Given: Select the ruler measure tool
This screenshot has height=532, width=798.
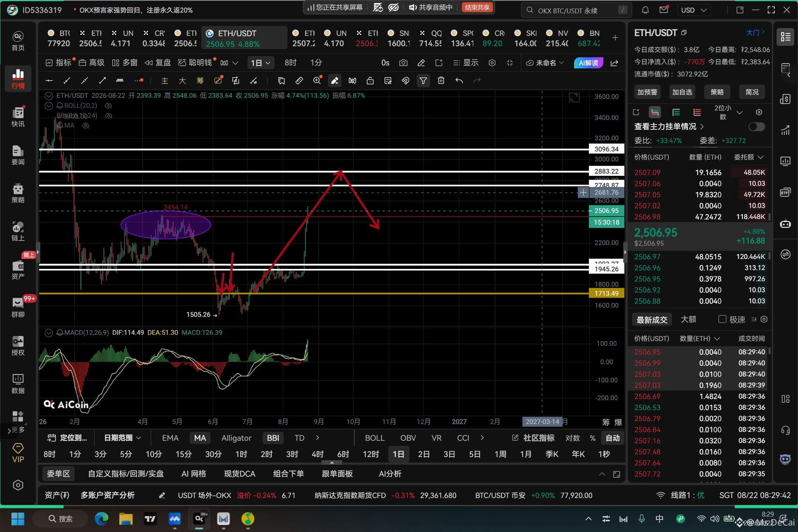Looking at the screenshot, I should point(299,81).
